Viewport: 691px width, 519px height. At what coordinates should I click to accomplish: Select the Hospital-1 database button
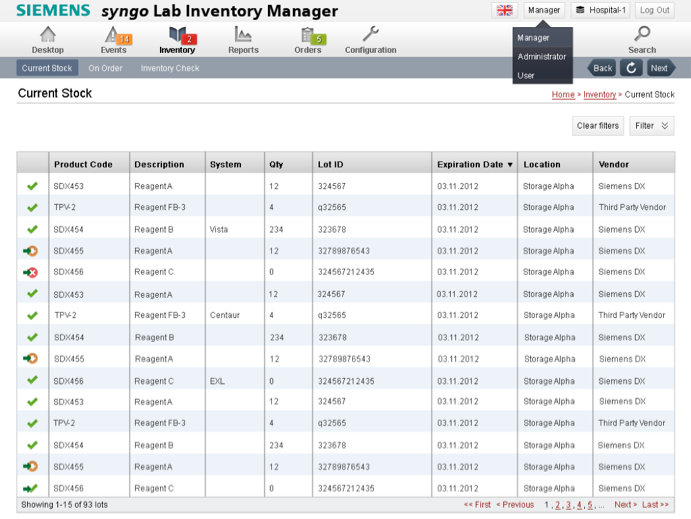pyautogui.click(x=600, y=10)
